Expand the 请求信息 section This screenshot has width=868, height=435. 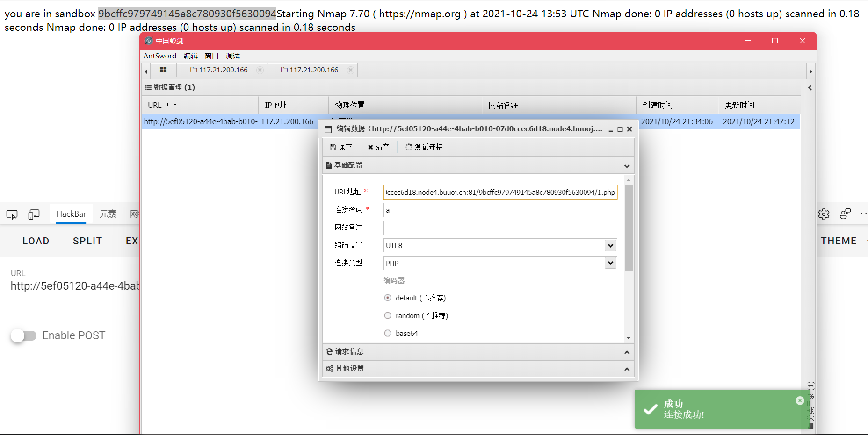[x=627, y=352]
